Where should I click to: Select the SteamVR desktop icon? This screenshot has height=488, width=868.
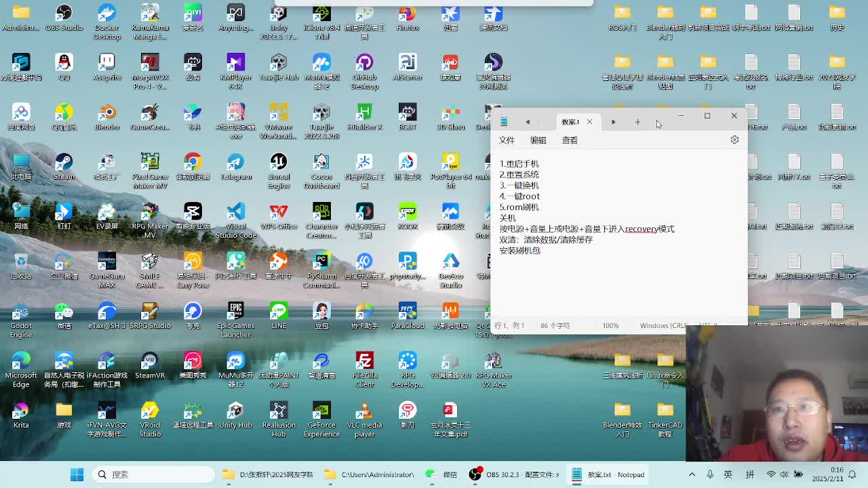[x=150, y=365]
